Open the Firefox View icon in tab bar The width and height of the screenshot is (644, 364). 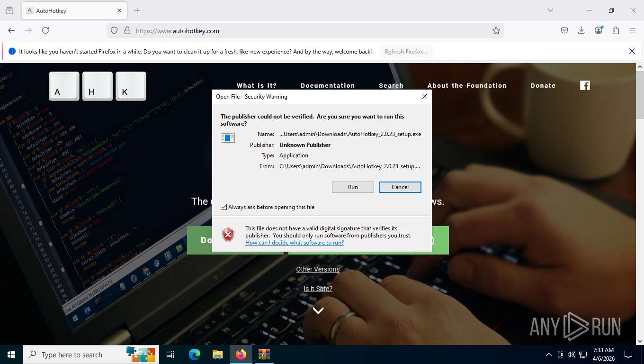[x=9, y=10]
